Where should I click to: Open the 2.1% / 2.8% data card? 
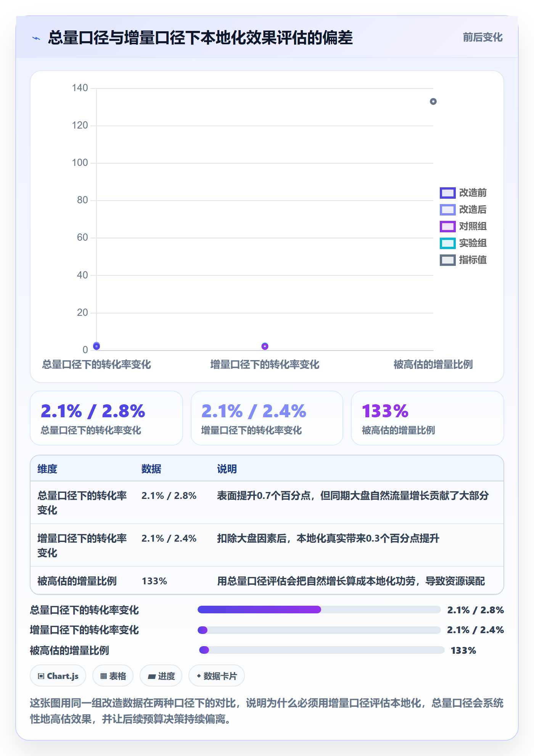(106, 418)
